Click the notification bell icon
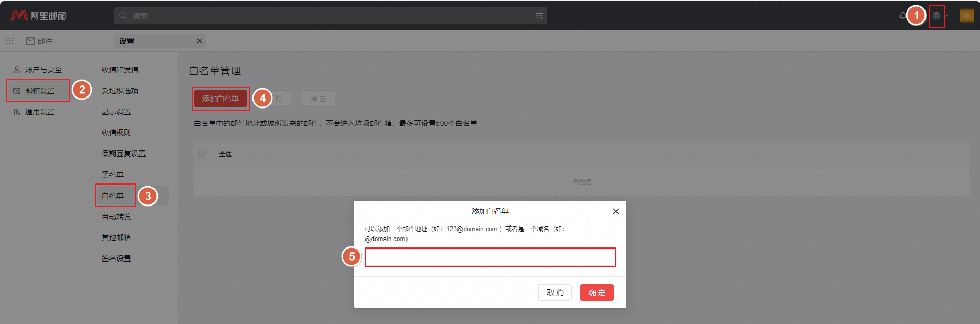This screenshot has height=324, width=980. tap(902, 16)
